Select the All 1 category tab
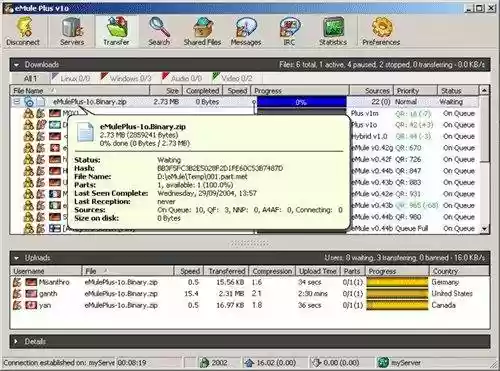This screenshot has height=371, width=500. (30, 79)
